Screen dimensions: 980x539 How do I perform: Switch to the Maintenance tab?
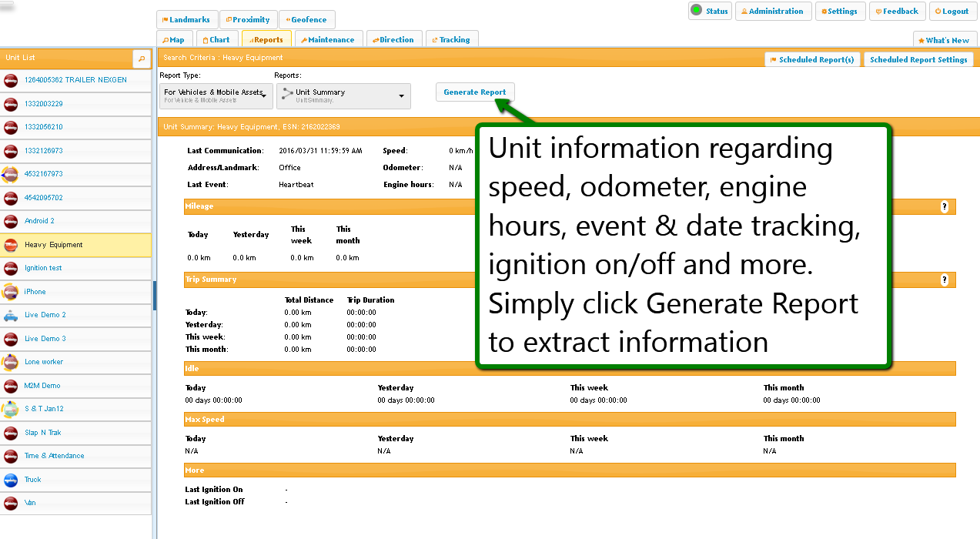329,40
